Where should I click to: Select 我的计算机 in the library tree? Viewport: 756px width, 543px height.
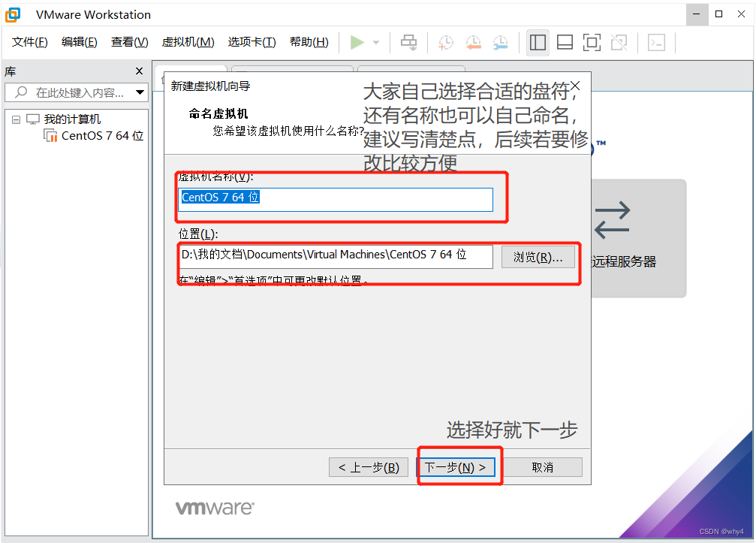72,119
